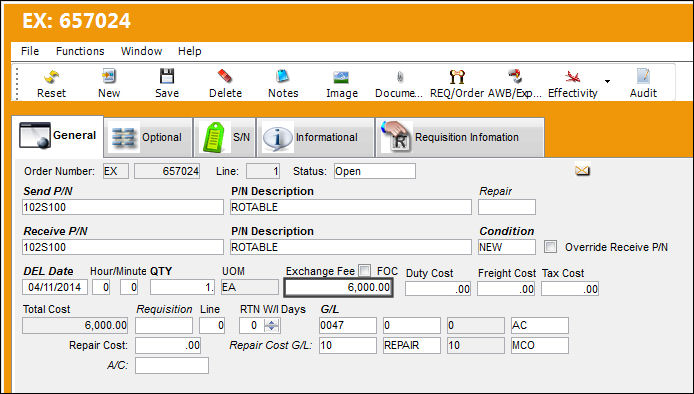Expand the toolbar overflow arrow
The image size is (694, 394).
click(x=607, y=81)
